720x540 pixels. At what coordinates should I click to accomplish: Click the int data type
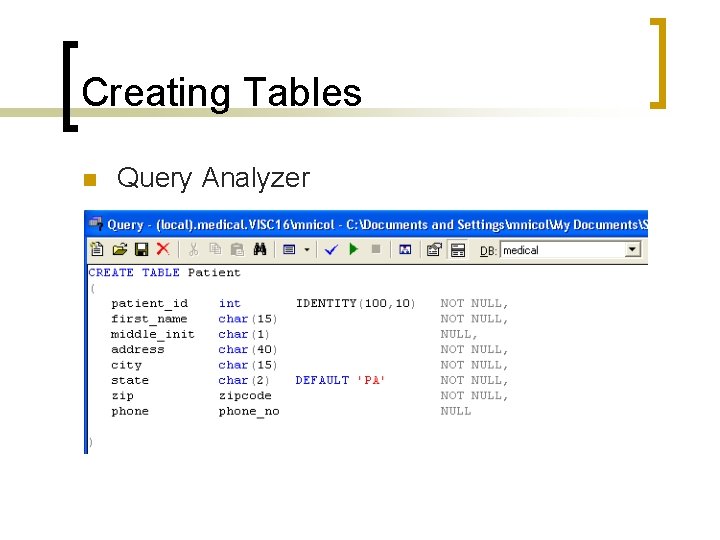[230, 304]
